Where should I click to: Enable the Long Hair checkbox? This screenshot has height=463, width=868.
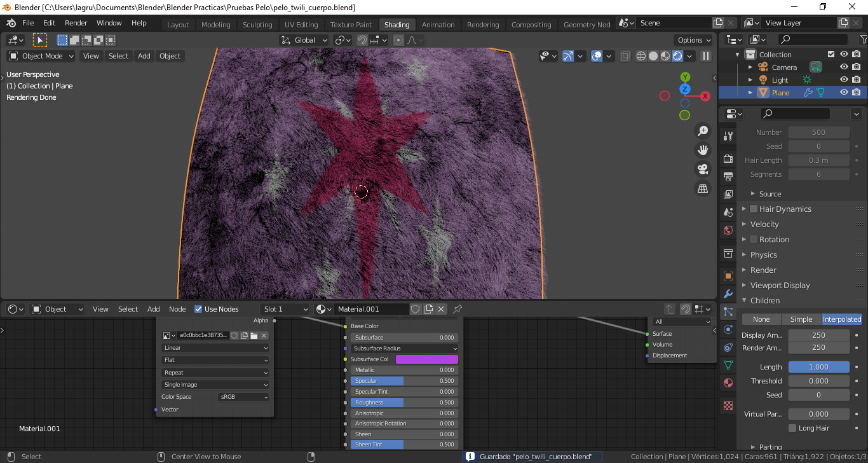click(x=792, y=428)
